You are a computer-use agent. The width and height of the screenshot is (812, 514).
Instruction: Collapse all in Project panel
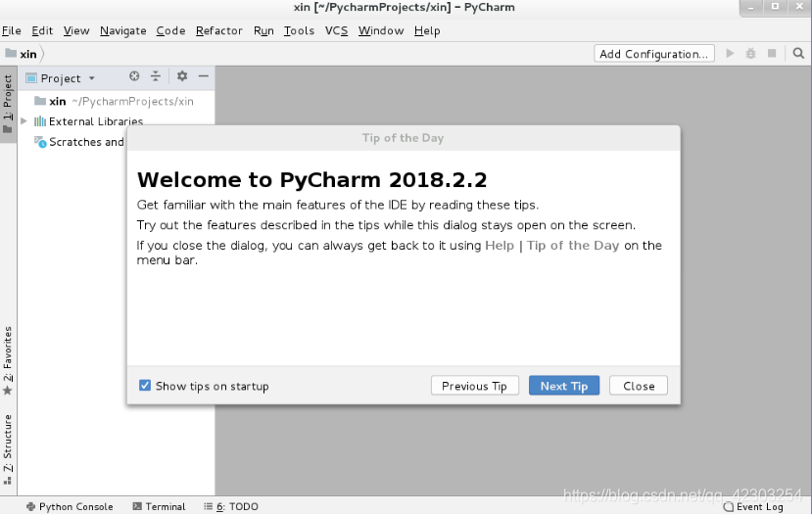(x=156, y=76)
